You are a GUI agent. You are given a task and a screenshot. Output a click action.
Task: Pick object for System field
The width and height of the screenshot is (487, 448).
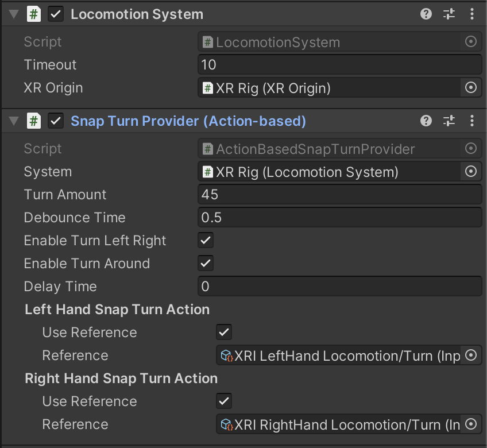pos(471,172)
